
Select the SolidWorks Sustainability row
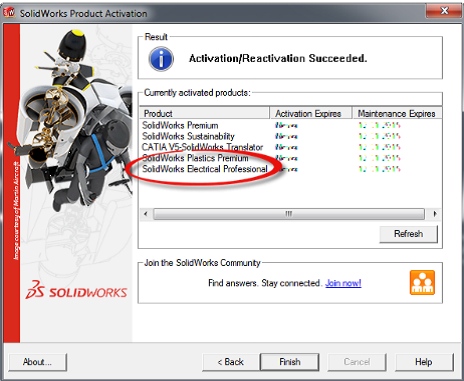click(291, 136)
